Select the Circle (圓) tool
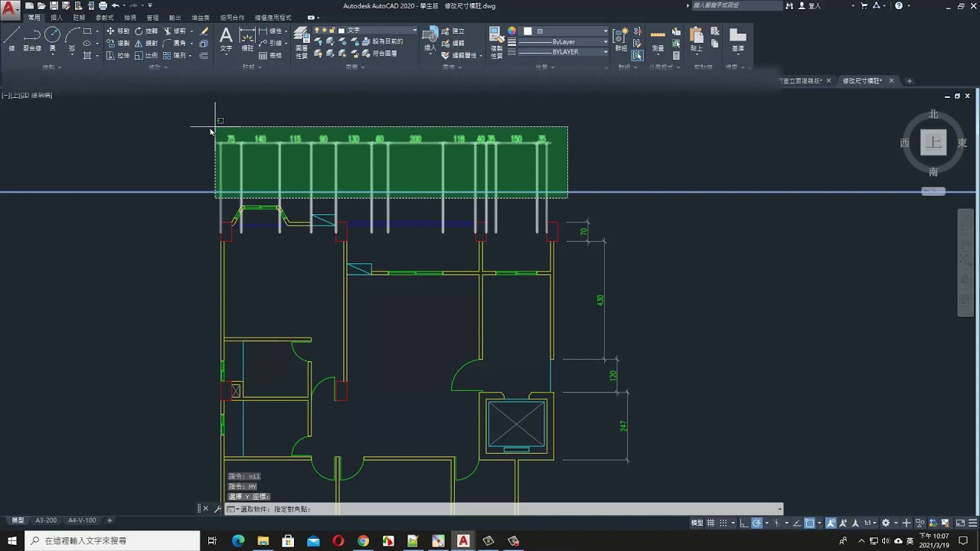This screenshot has width=980, height=551. (x=52, y=39)
